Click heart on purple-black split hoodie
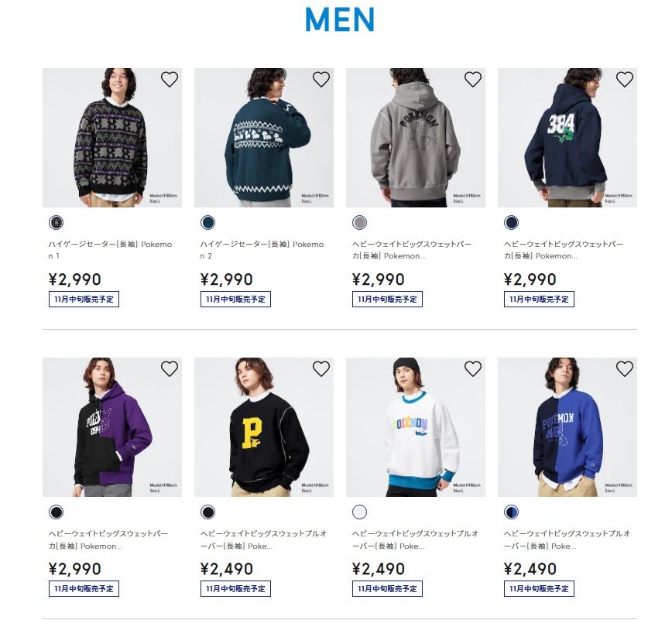The height and width of the screenshot is (620, 672). [170, 369]
